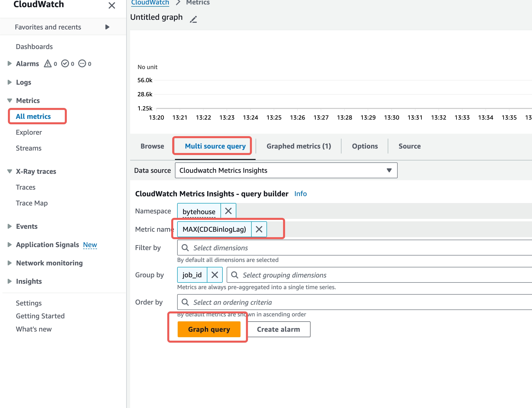Open Getting Started page
This screenshot has height=408, width=532.
pos(40,316)
